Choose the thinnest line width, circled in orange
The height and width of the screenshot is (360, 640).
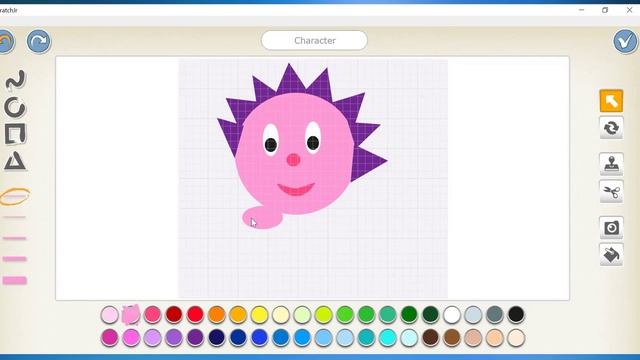(x=15, y=196)
